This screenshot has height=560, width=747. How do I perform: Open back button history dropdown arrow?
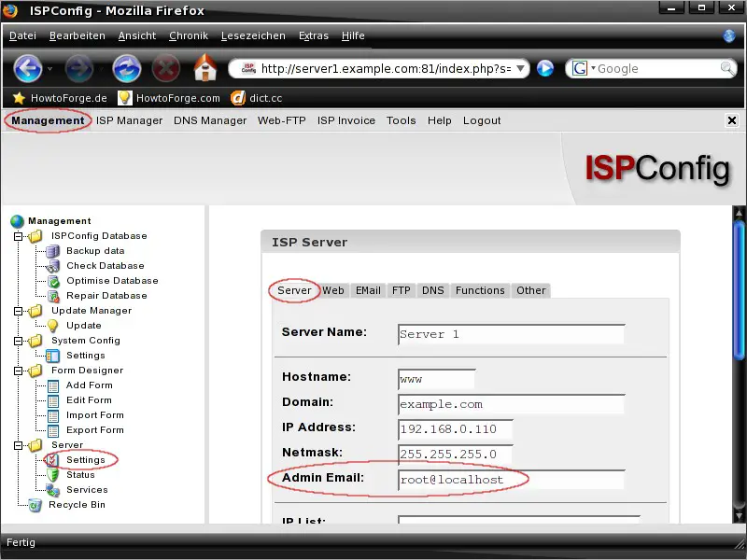point(49,69)
